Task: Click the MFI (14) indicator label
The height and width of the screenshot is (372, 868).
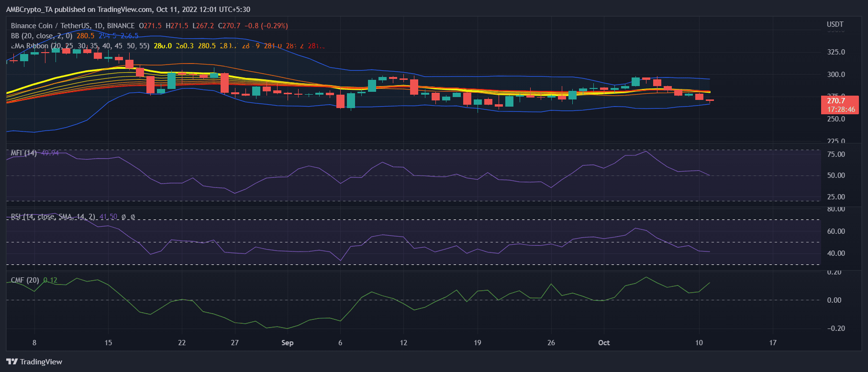Action: pyautogui.click(x=24, y=153)
